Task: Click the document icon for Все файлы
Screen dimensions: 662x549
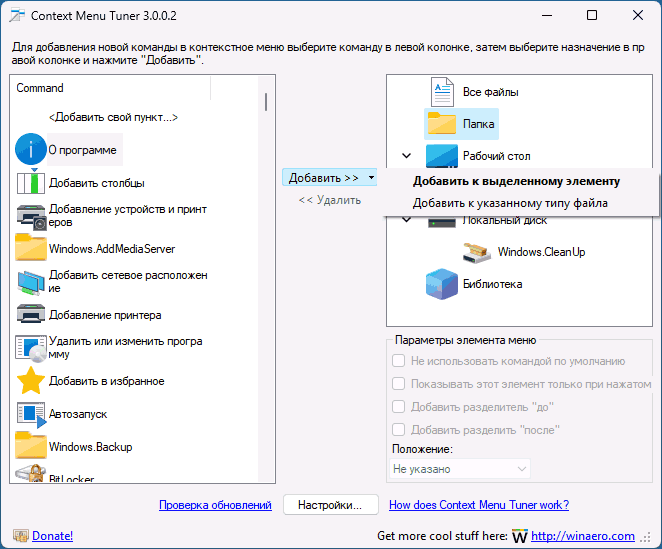Action: click(x=442, y=92)
